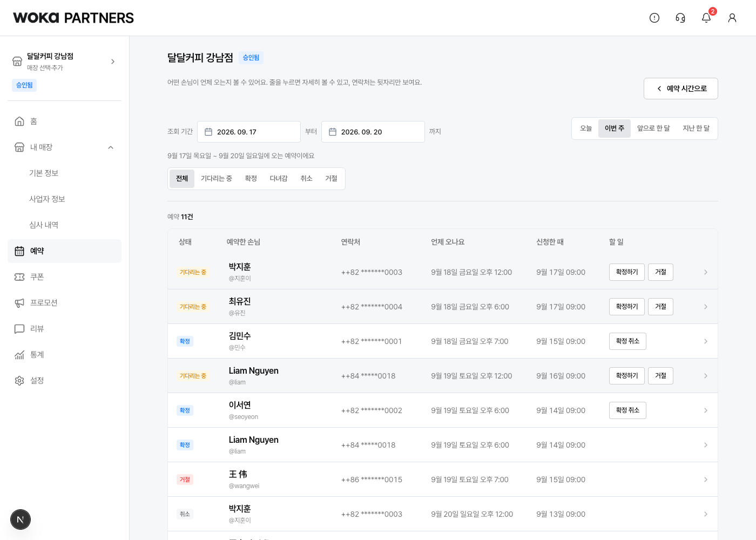
Task: Select the 확정 filter tab
Action: (x=251, y=179)
